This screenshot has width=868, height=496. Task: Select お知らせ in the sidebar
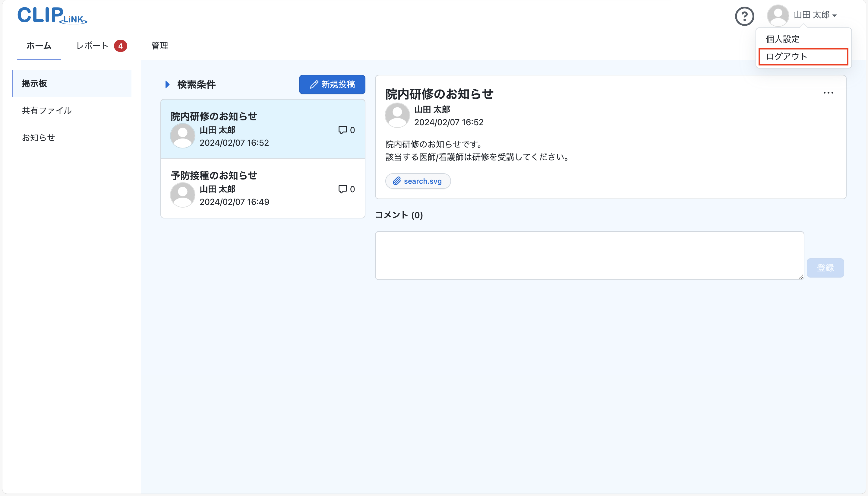pyautogui.click(x=39, y=137)
